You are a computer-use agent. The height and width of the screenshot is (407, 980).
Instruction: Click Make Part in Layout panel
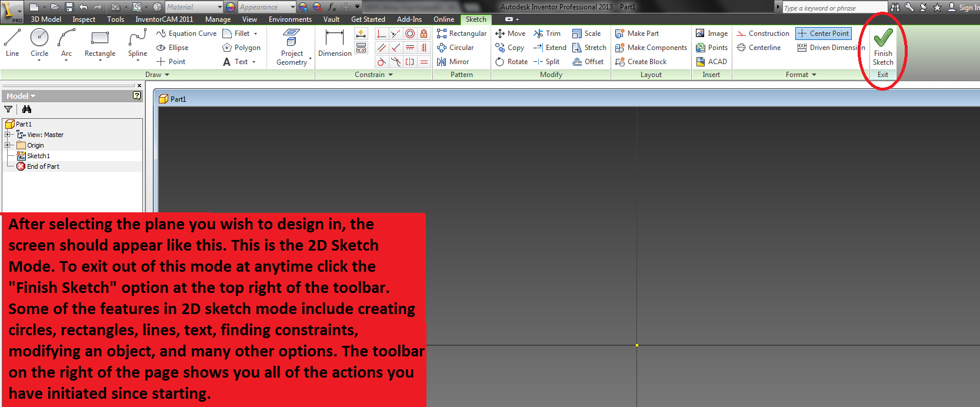tap(637, 34)
